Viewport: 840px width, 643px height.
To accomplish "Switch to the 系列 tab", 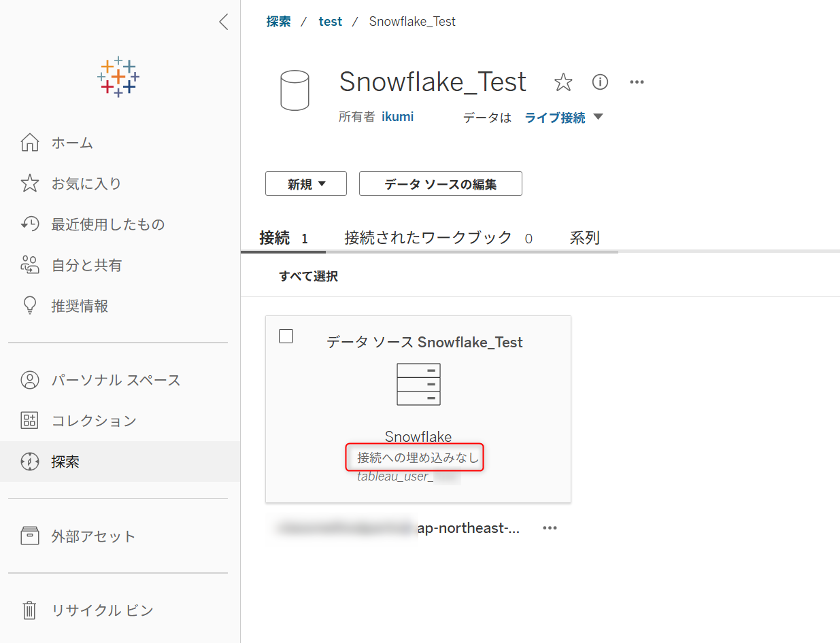I will click(x=585, y=238).
